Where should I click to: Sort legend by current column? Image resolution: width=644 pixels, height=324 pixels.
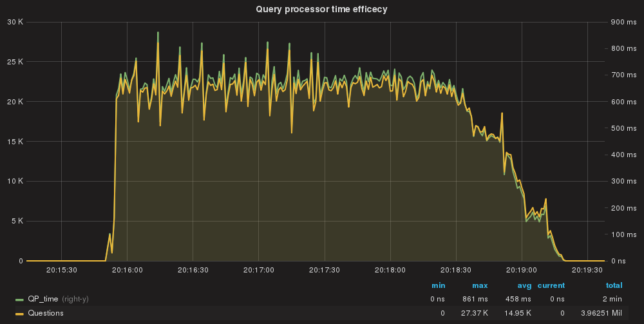coord(551,285)
